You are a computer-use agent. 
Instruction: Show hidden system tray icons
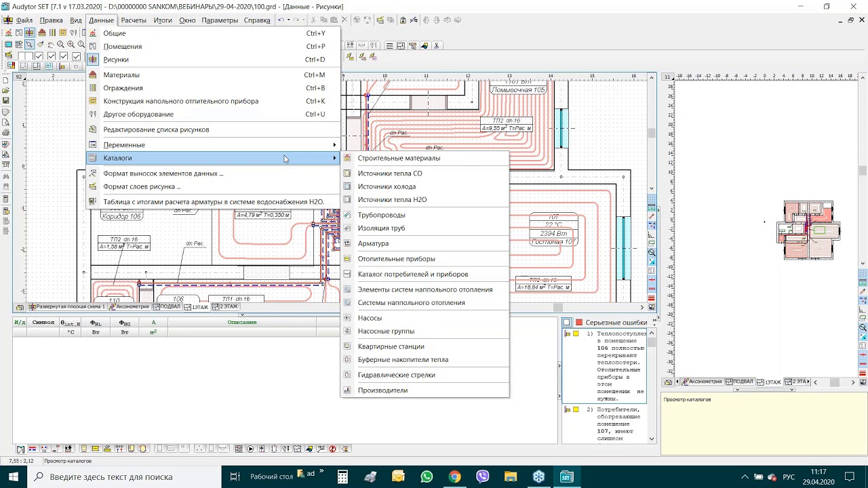745,476
